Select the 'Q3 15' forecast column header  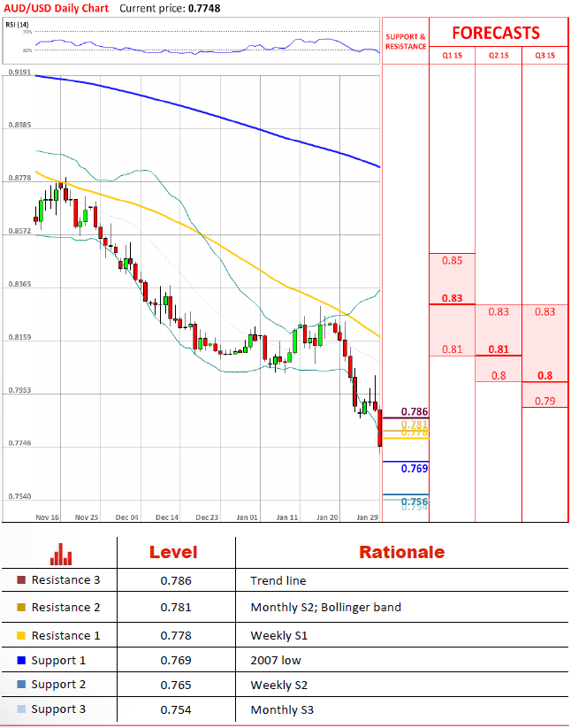[x=544, y=55]
